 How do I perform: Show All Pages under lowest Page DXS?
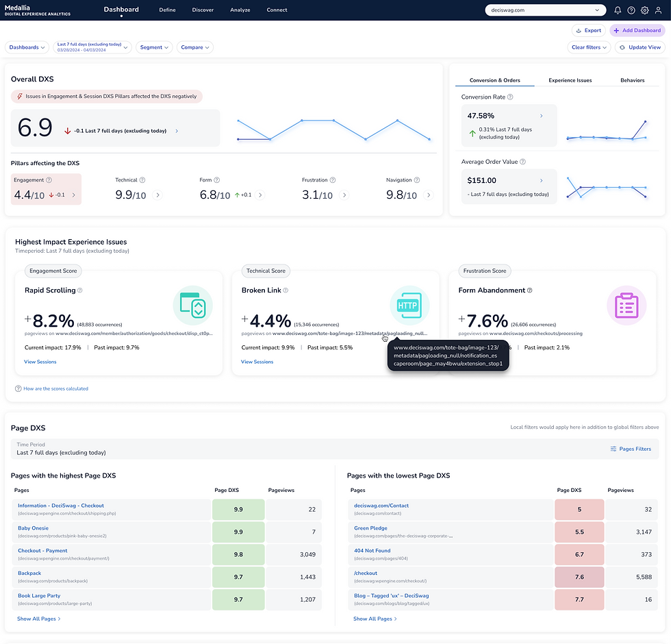pyautogui.click(x=375, y=619)
